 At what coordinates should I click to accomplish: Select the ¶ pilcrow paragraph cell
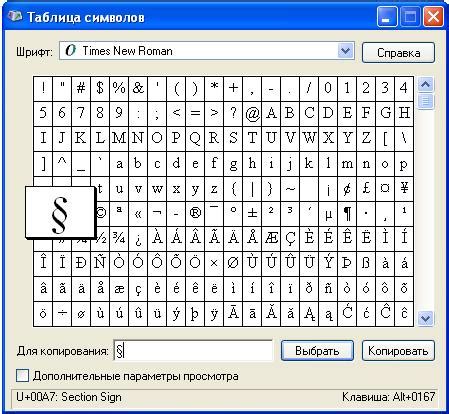click(x=347, y=214)
